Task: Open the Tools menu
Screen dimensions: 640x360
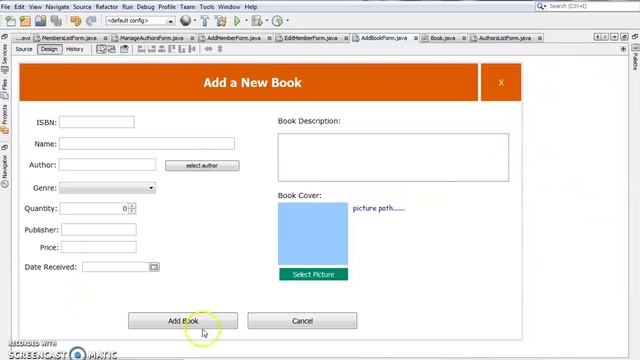Action: click(207, 7)
